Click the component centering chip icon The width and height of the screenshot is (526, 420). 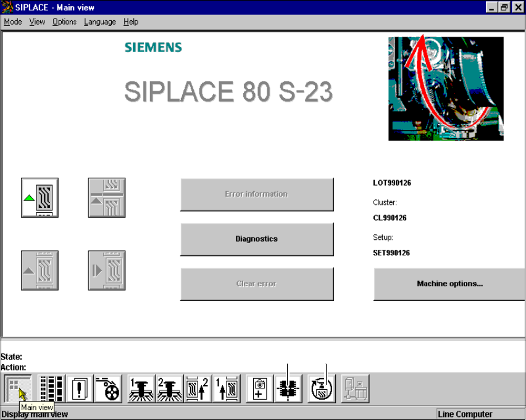(288, 389)
